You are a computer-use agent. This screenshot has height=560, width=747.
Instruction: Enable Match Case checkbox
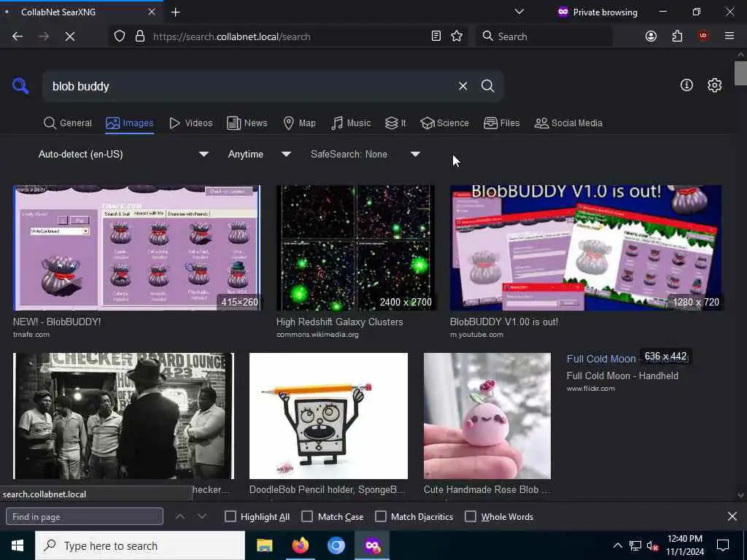[x=307, y=517]
